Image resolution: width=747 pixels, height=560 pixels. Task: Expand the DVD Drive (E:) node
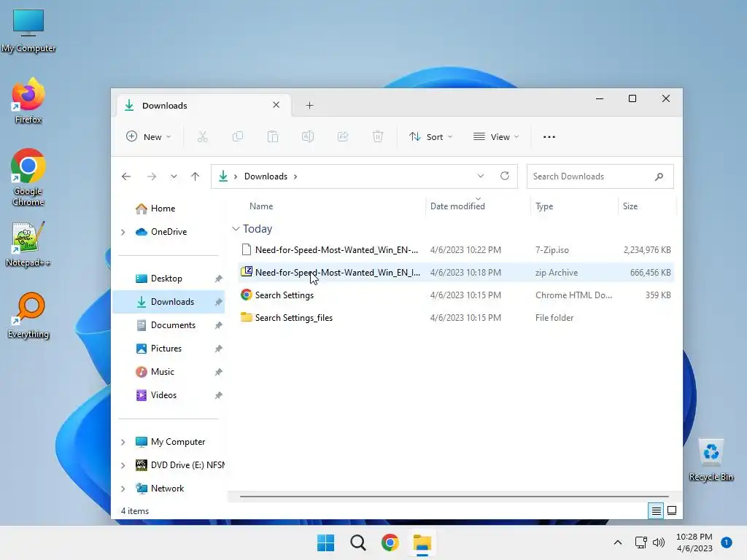point(123,465)
